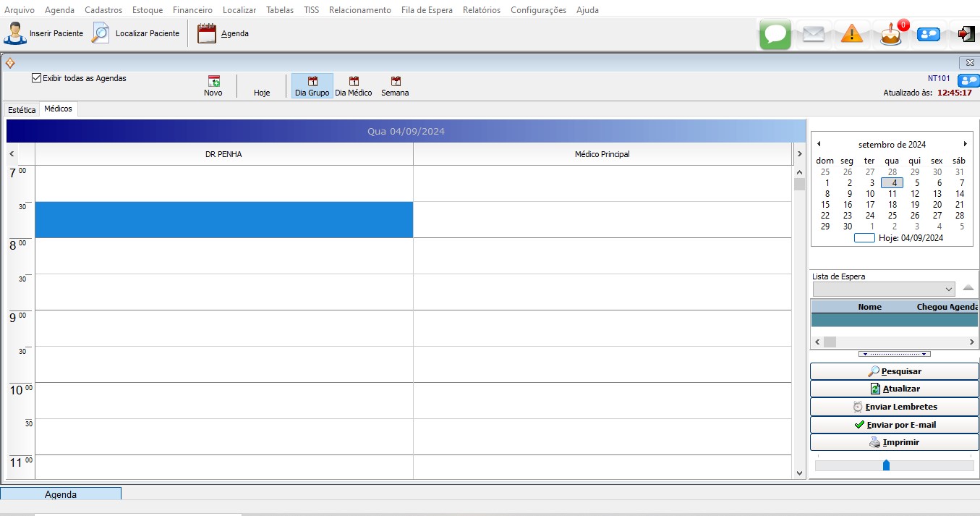Go to previous month in calendar
The width and height of the screenshot is (980, 516).
(819, 144)
